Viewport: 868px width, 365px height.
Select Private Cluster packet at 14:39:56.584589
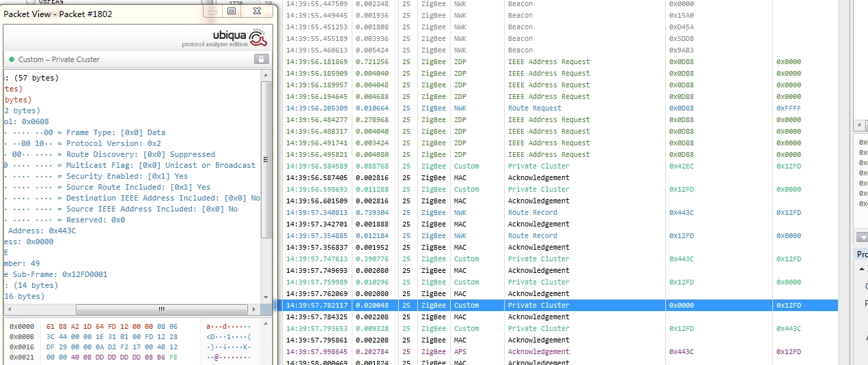[561, 166]
